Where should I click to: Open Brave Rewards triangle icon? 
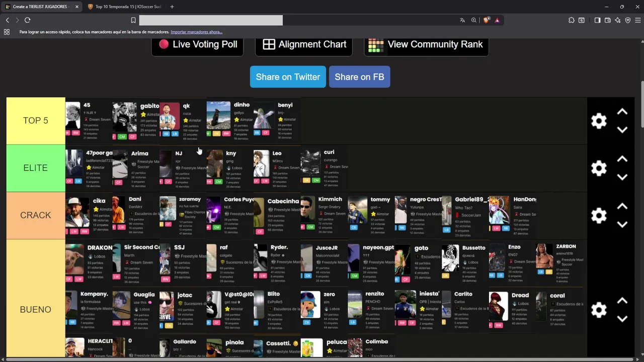497,20
